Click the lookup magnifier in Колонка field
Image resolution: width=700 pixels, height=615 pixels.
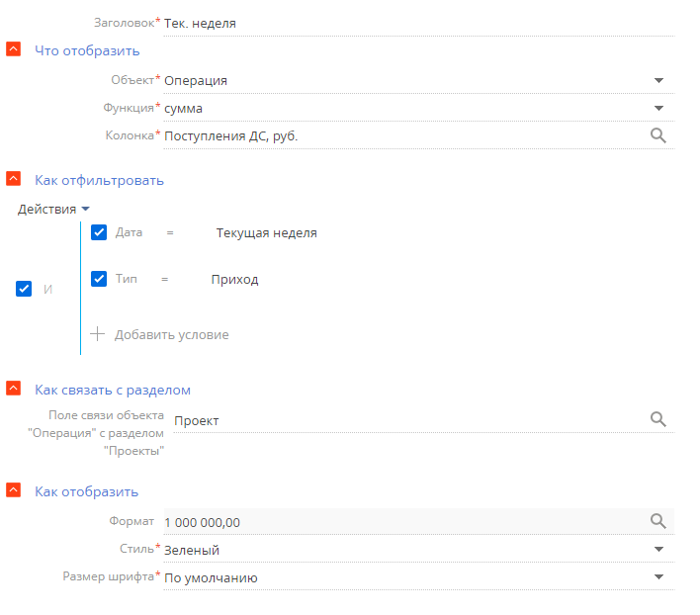pos(658,135)
